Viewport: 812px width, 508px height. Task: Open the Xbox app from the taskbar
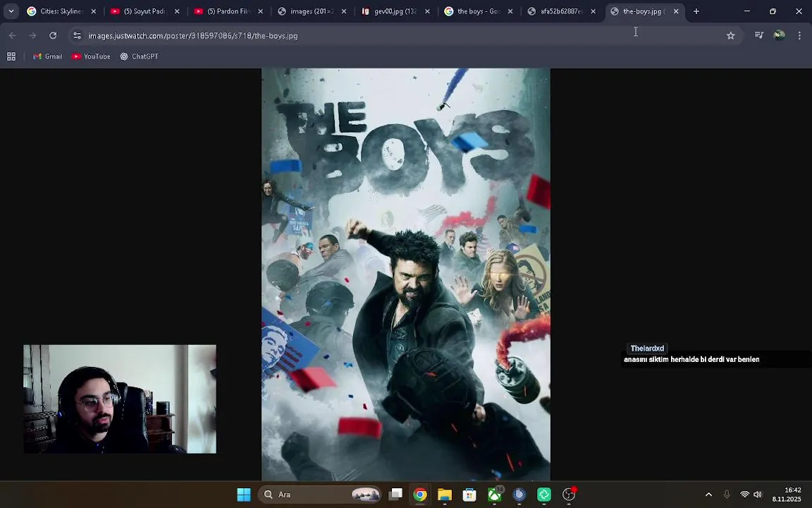[495, 495]
